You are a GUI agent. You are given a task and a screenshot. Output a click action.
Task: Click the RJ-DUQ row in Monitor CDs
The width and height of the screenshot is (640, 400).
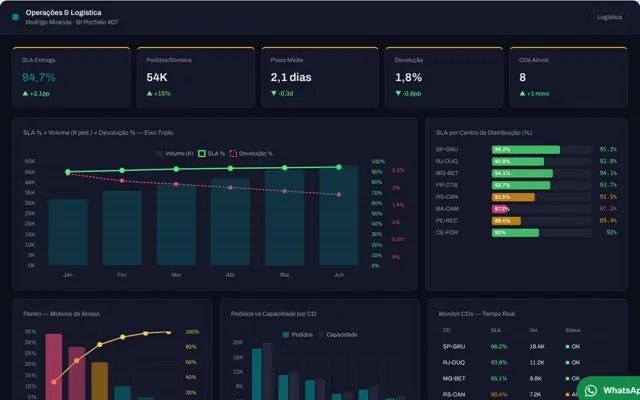(527, 362)
